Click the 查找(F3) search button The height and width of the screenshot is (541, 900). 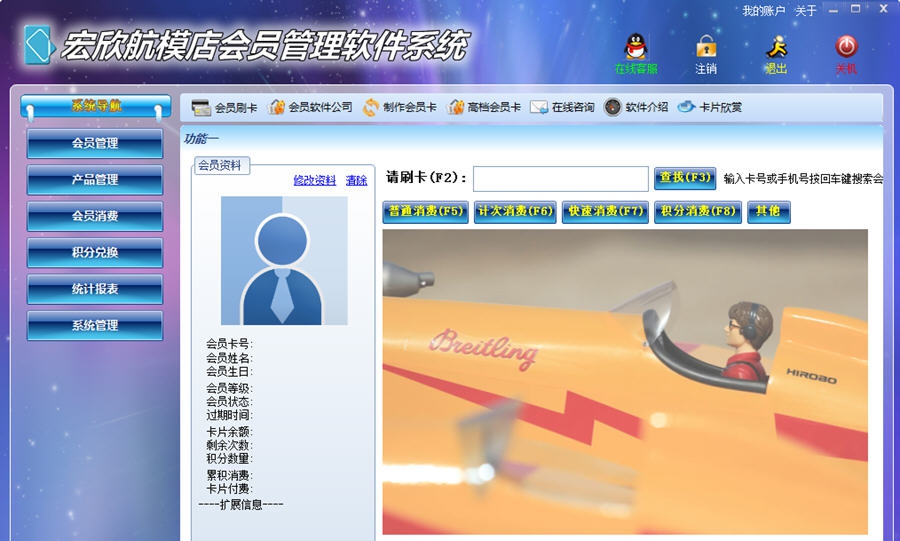pyautogui.click(x=685, y=178)
